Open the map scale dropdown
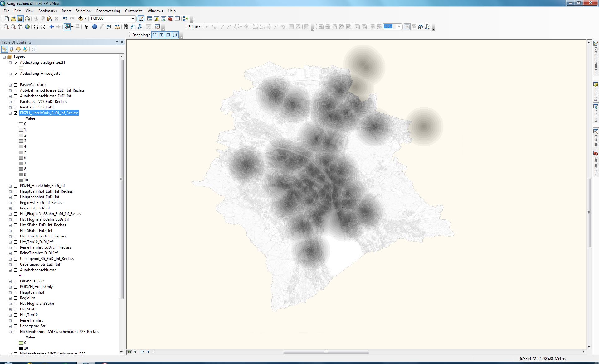Image resolution: width=599 pixels, height=364 pixels. (x=133, y=19)
